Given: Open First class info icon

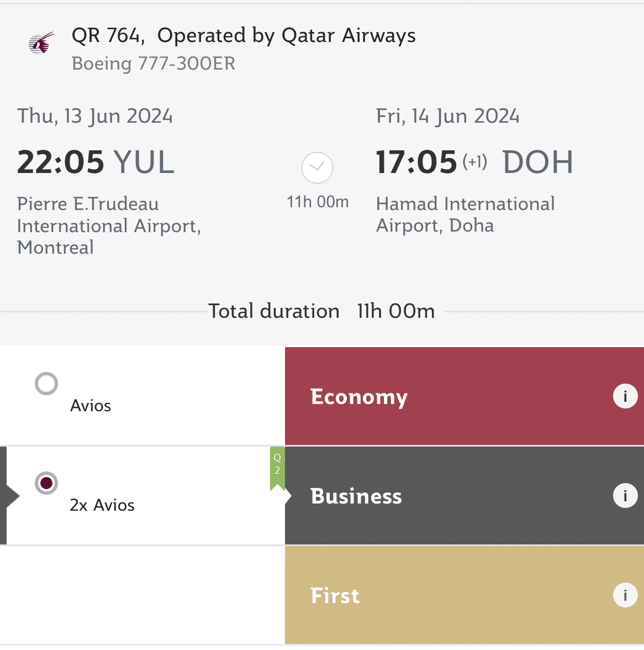Looking at the screenshot, I should [x=625, y=595].
